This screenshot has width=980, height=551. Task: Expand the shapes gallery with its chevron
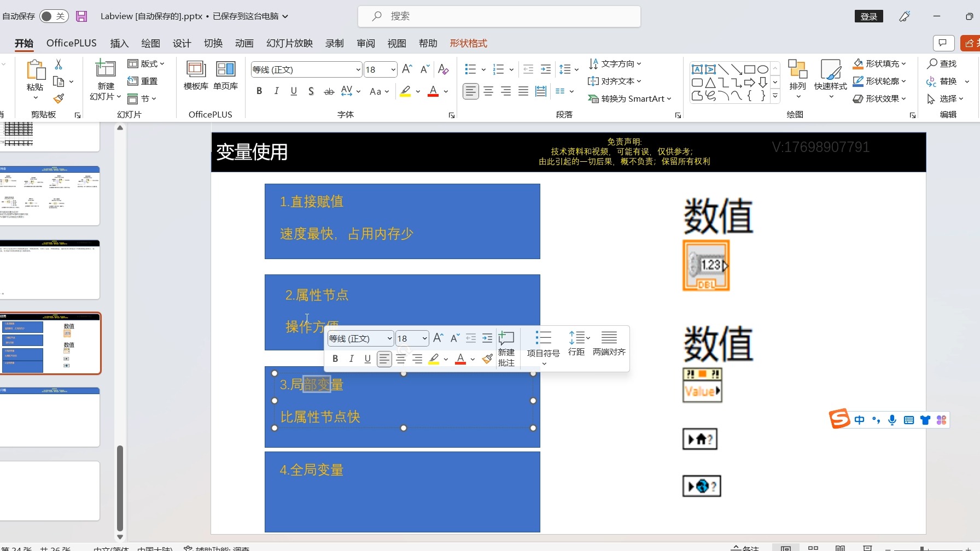(x=775, y=95)
